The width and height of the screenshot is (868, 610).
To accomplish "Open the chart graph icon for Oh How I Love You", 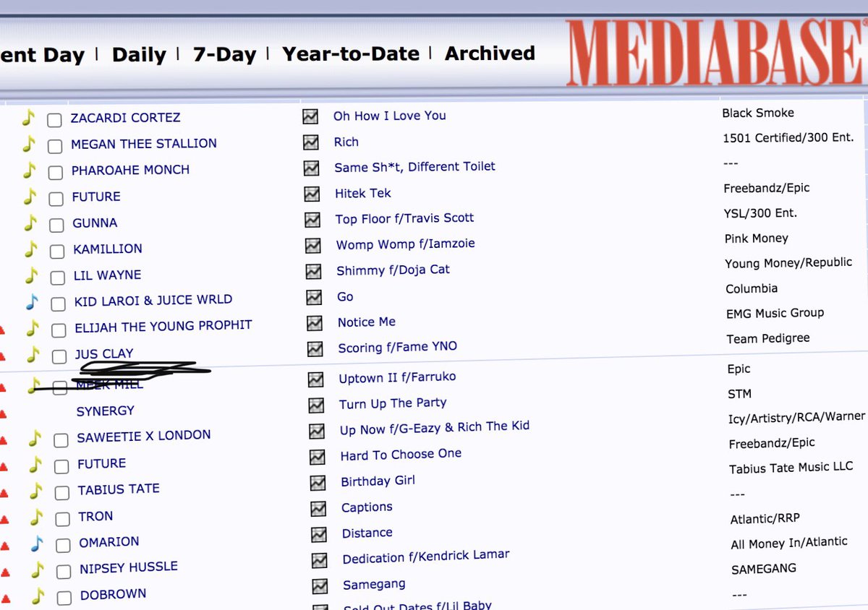I will pos(310,116).
